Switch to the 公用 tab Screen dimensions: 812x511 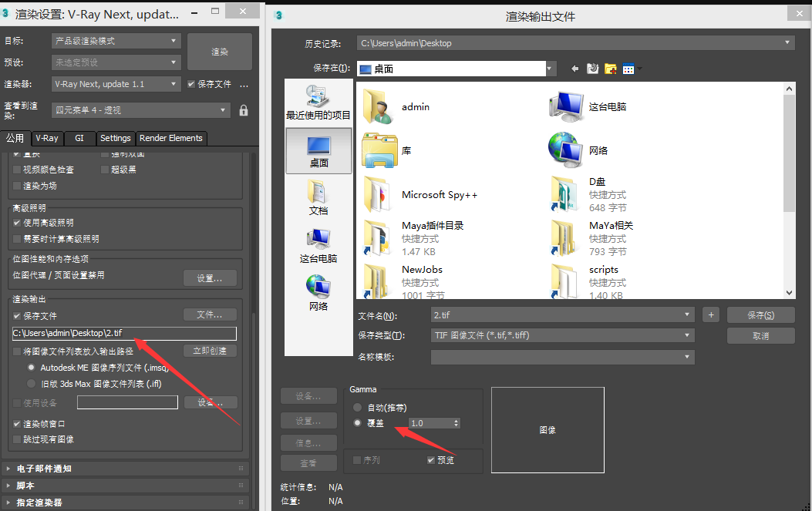tap(15, 138)
